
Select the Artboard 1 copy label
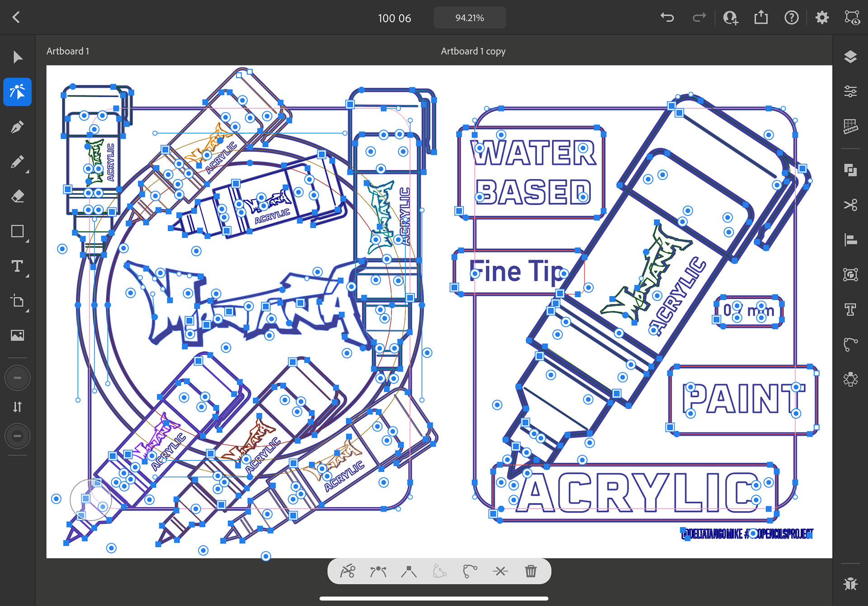tap(473, 51)
